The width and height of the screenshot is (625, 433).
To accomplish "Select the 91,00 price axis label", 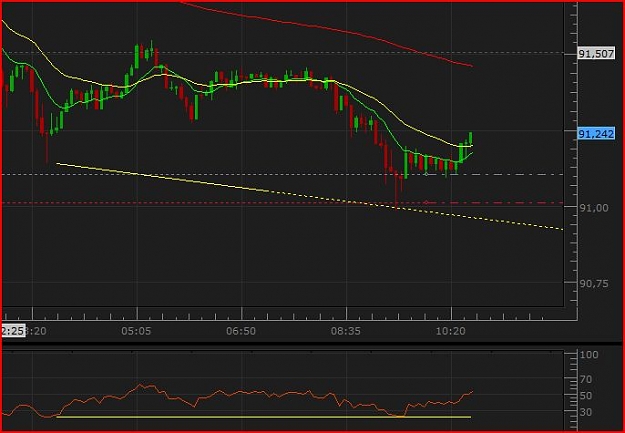I will point(594,208).
